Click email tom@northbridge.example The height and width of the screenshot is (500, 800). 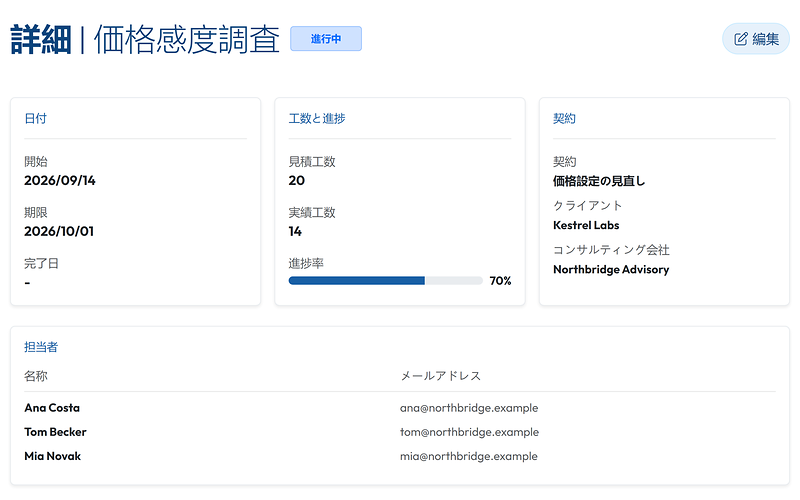[469, 432]
